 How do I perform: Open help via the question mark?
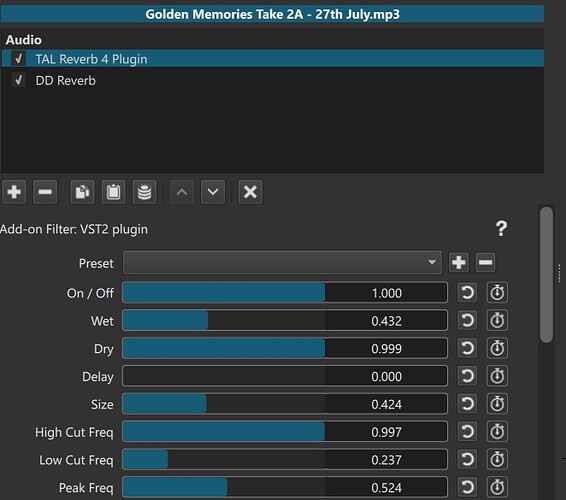click(501, 229)
